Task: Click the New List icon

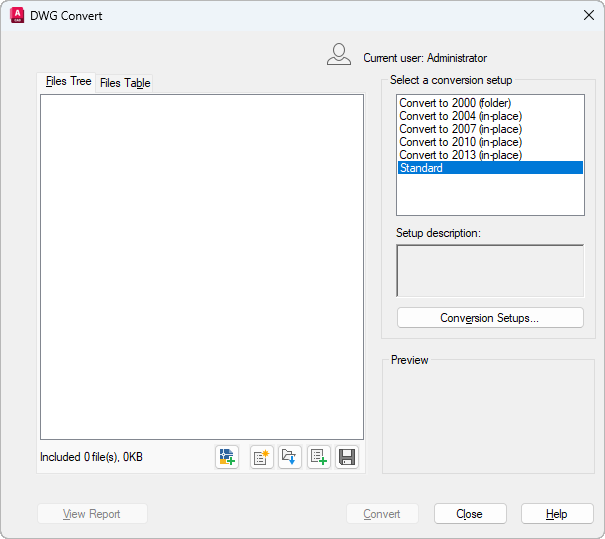Action: pyautogui.click(x=262, y=457)
